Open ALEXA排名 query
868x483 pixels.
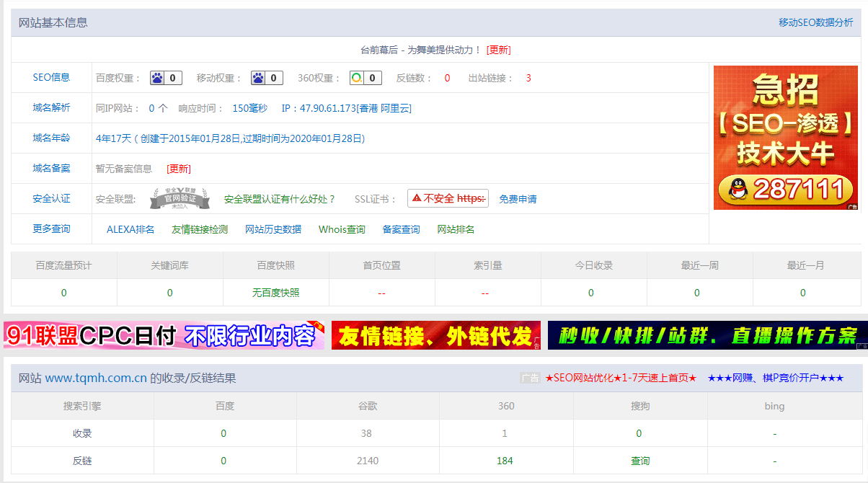(130, 229)
